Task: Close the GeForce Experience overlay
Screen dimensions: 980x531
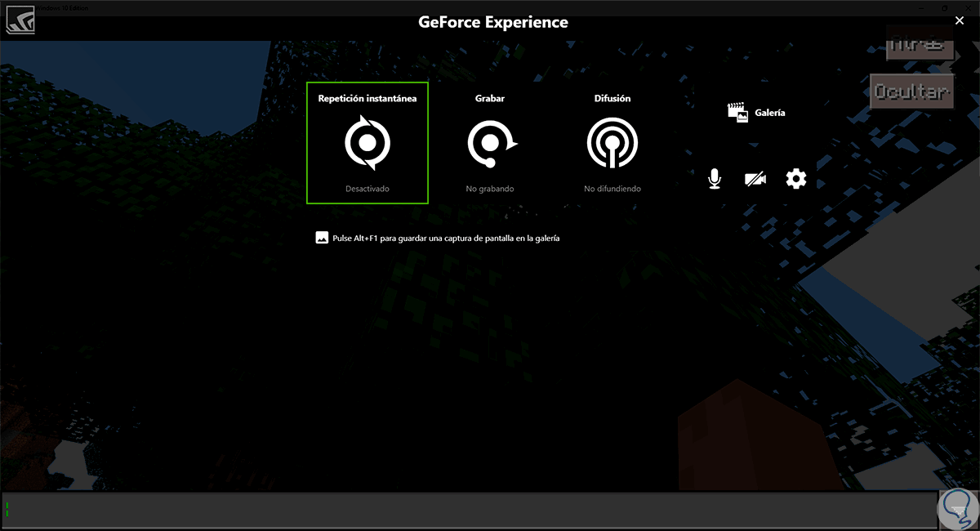Action: (x=960, y=21)
